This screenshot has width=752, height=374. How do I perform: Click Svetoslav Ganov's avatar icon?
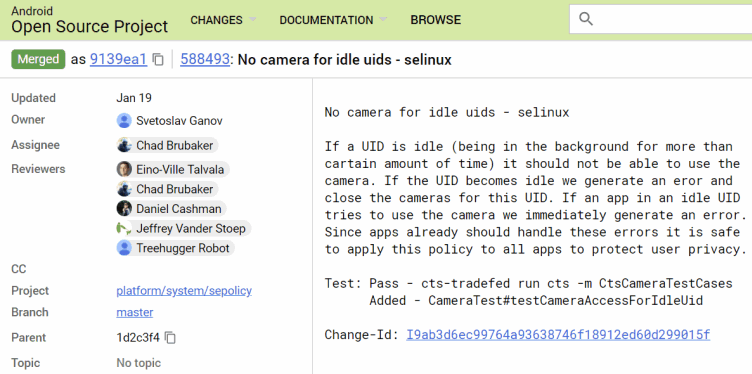pos(124,120)
